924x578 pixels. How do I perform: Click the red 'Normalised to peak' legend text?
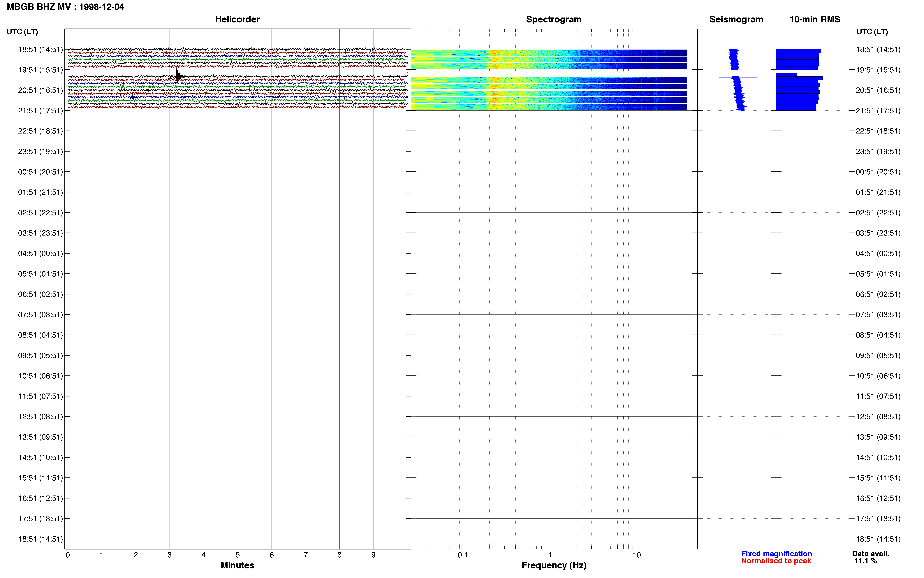point(776,561)
